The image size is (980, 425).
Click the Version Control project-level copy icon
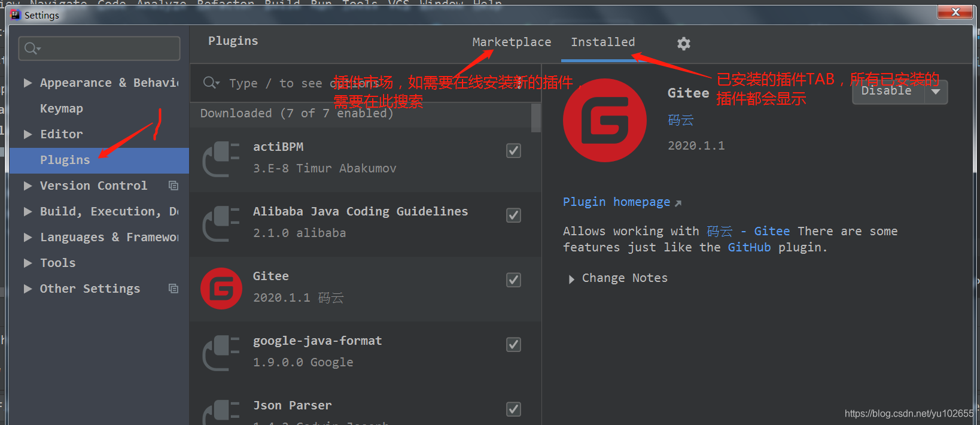tap(174, 186)
